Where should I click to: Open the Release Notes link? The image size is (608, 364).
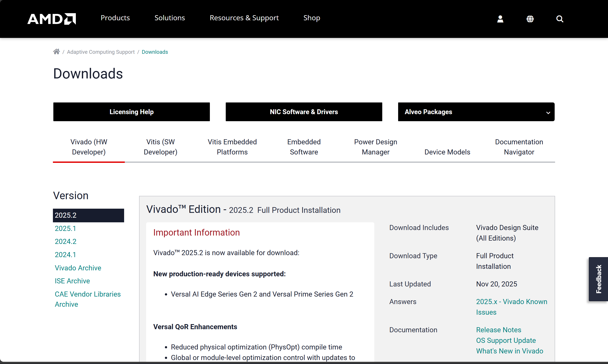point(498,330)
